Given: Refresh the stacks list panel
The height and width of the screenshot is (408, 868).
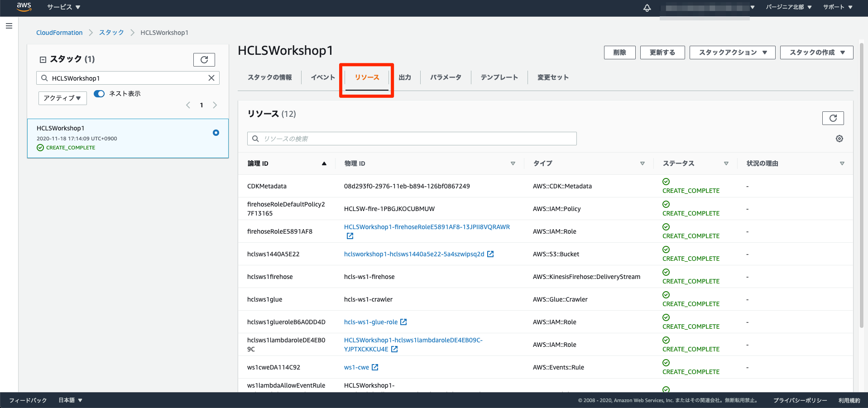Looking at the screenshot, I should click(x=204, y=60).
